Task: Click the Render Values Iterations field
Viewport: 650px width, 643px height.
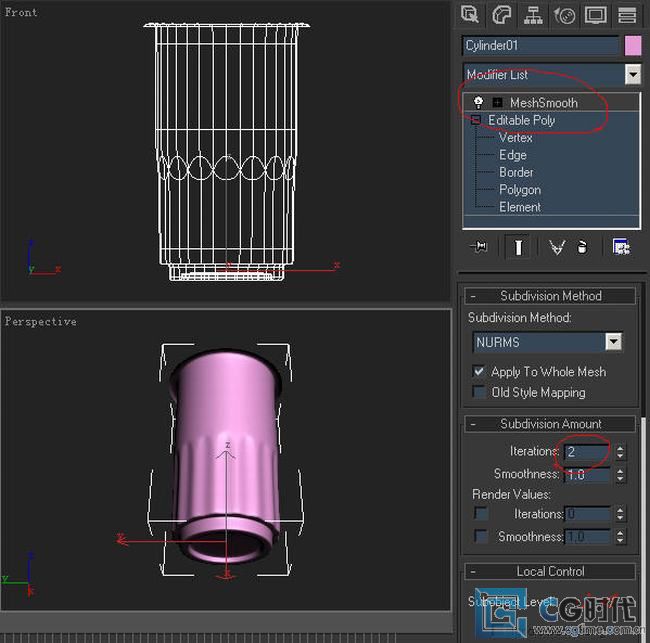Action: pyautogui.click(x=587, y=514)
